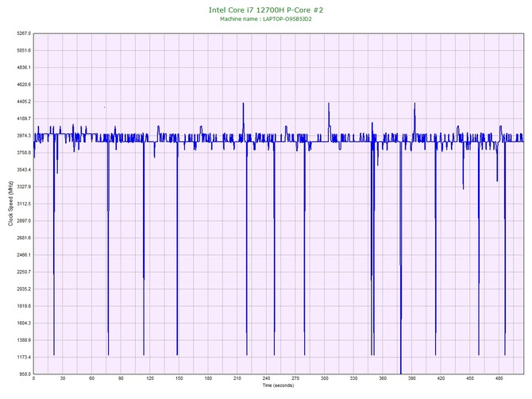
Task: Click x-axis tick label 90
Action: click(121, 378)
